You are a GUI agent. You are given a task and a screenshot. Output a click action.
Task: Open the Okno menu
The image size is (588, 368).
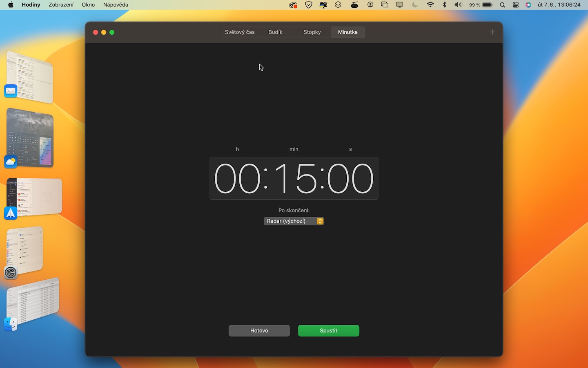88,5
